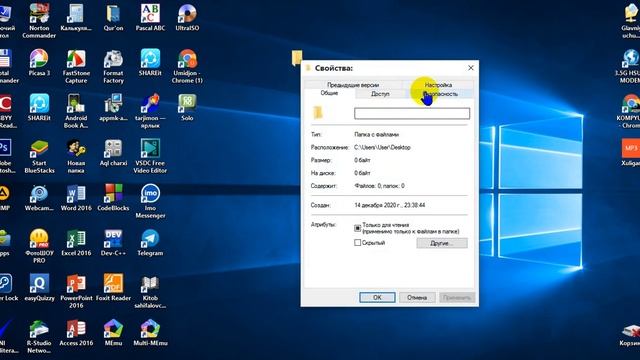
Task: Select the creation date 14 декабря 2020
Action: [389, 205]
